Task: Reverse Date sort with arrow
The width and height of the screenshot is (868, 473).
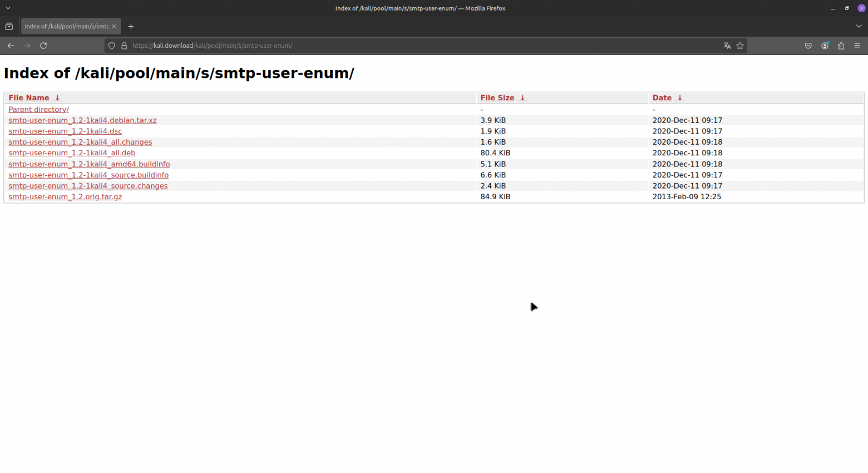Action: point(680,98)
